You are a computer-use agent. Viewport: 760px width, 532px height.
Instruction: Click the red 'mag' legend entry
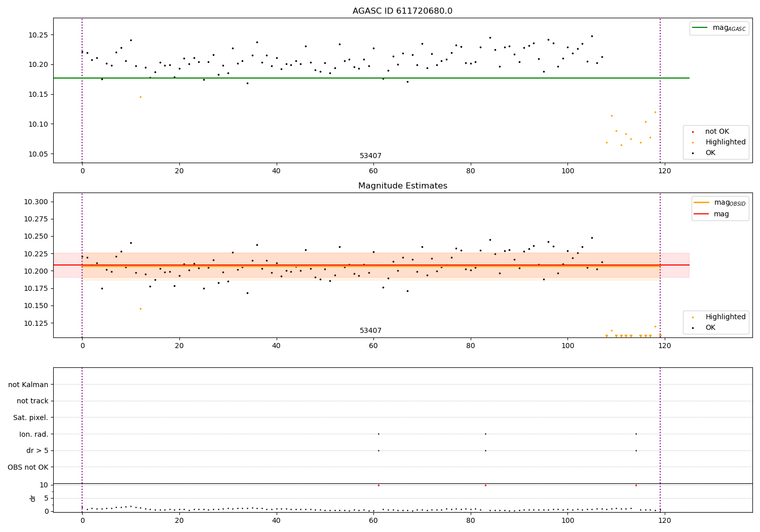tap(712, 214)
